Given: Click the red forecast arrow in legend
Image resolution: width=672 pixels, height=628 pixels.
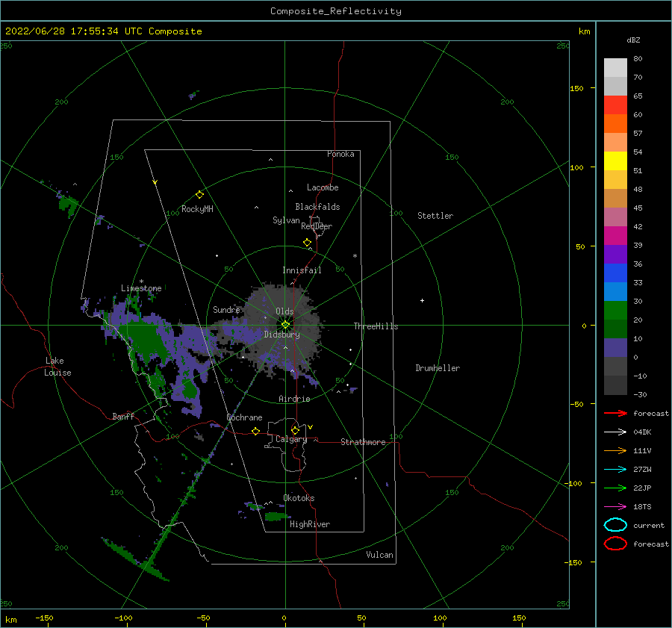Looking at the screenshot, I should [615, 413].
